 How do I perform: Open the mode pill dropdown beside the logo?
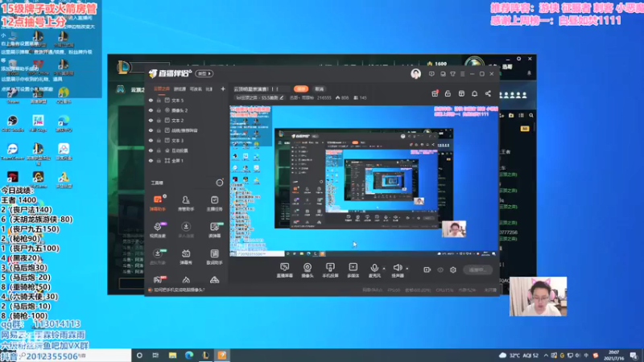204,73
